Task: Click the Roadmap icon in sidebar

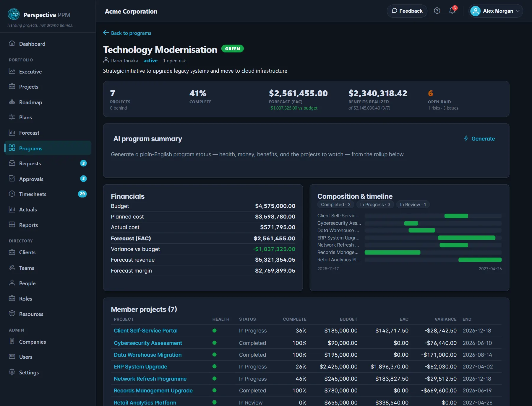Action: (12, 102)
